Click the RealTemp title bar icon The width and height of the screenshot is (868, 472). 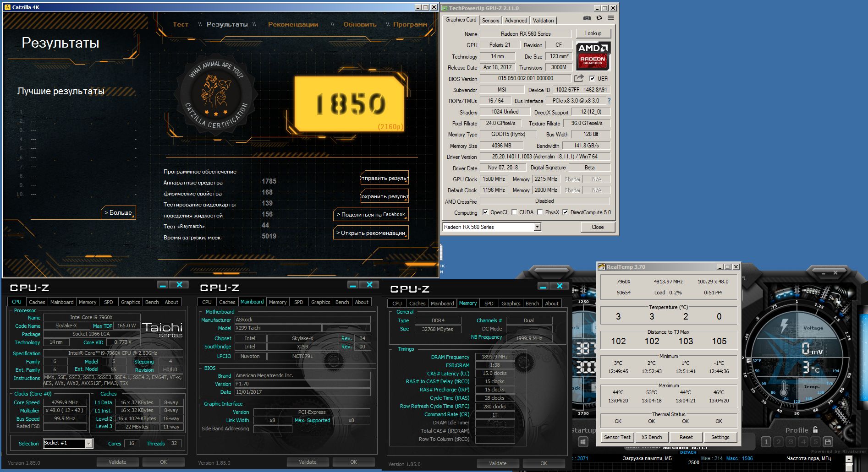point(602,267)
